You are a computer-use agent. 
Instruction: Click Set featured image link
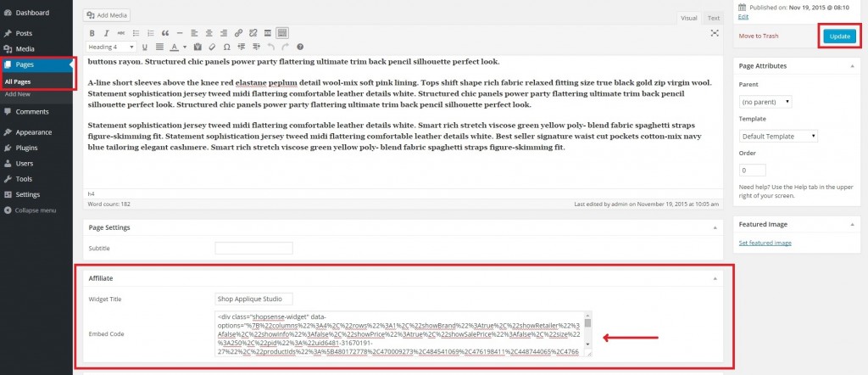click(765, 243)
